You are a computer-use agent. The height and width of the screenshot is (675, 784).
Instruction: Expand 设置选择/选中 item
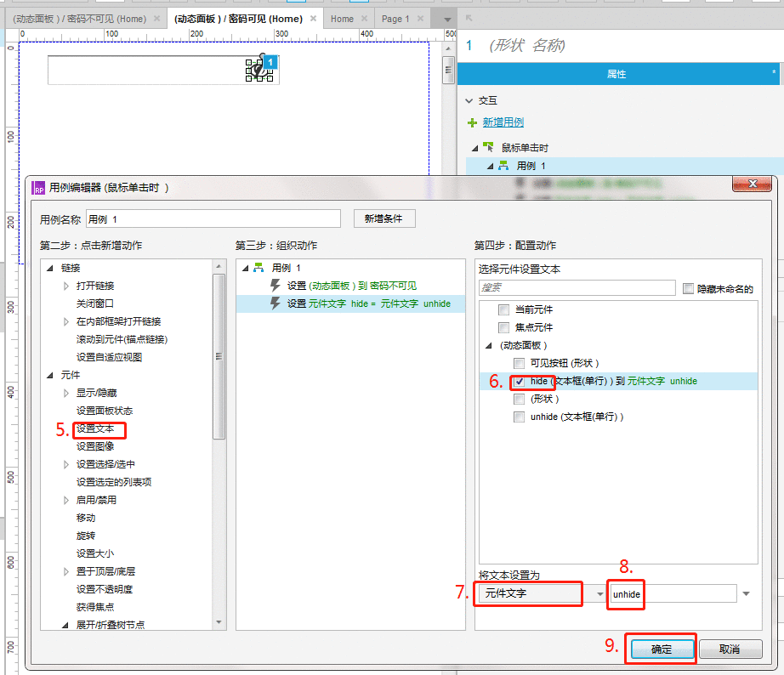(66, 465)
